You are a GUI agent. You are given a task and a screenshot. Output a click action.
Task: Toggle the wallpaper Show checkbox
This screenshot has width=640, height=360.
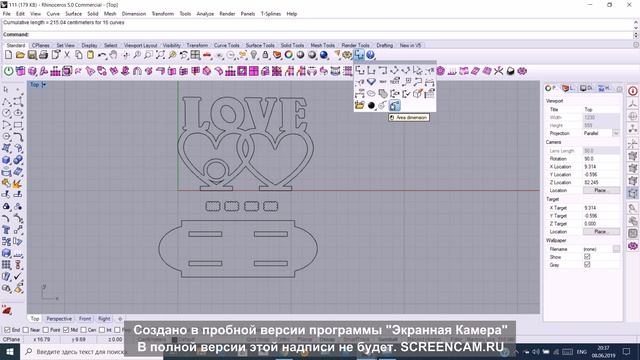pyautogui.click(x=587, y=257)
